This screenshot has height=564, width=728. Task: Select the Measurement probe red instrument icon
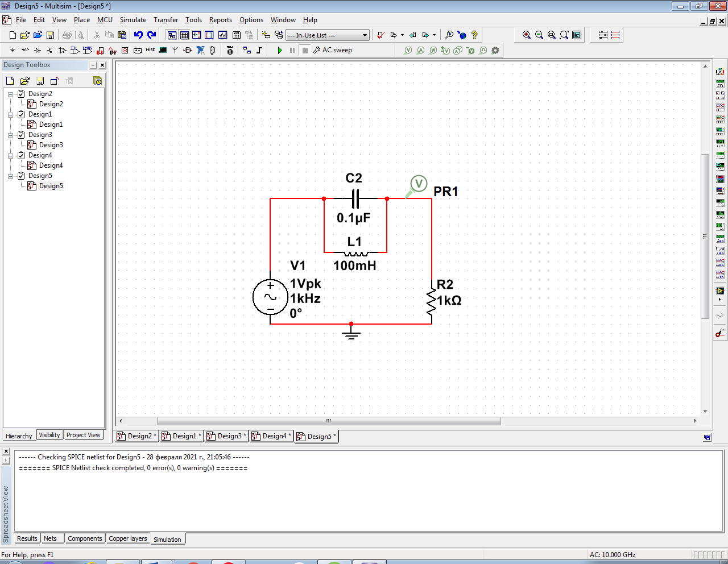tap(720, 333)
